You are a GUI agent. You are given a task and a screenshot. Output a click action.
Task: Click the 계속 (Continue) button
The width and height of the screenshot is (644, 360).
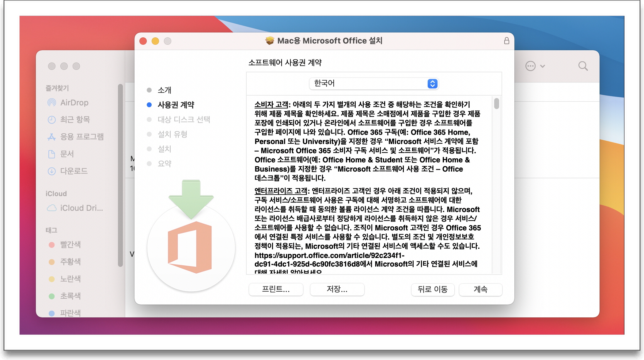480,289
